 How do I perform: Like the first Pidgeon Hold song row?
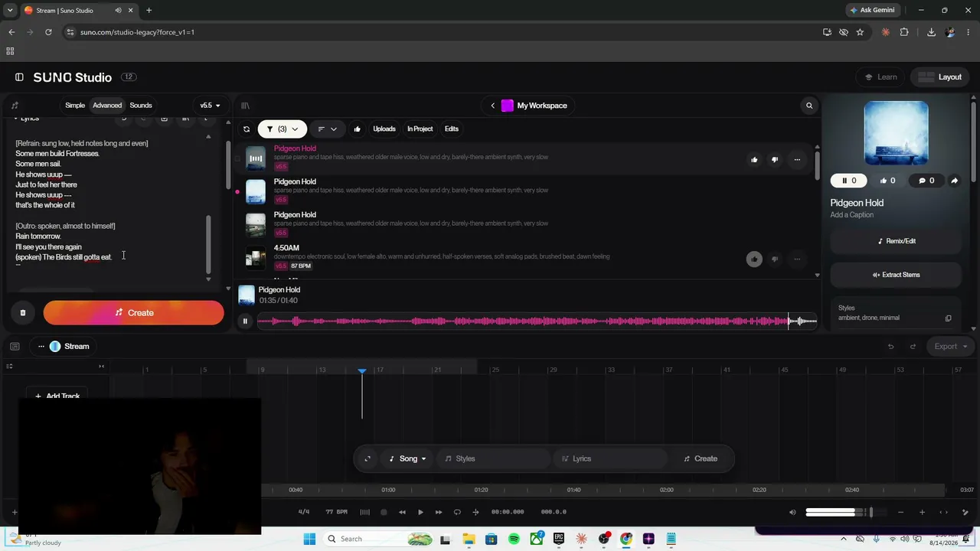tap(754, 159)
